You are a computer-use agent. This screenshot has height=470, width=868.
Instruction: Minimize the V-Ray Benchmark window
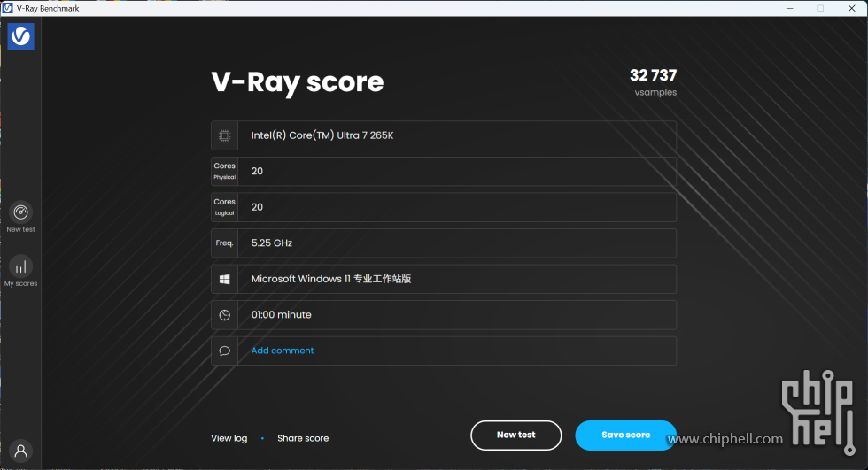click(x=789, y=8)
